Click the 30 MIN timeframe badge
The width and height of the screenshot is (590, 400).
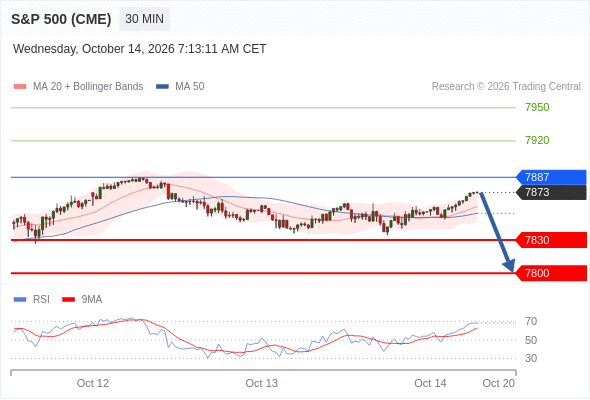coord(144,19)
